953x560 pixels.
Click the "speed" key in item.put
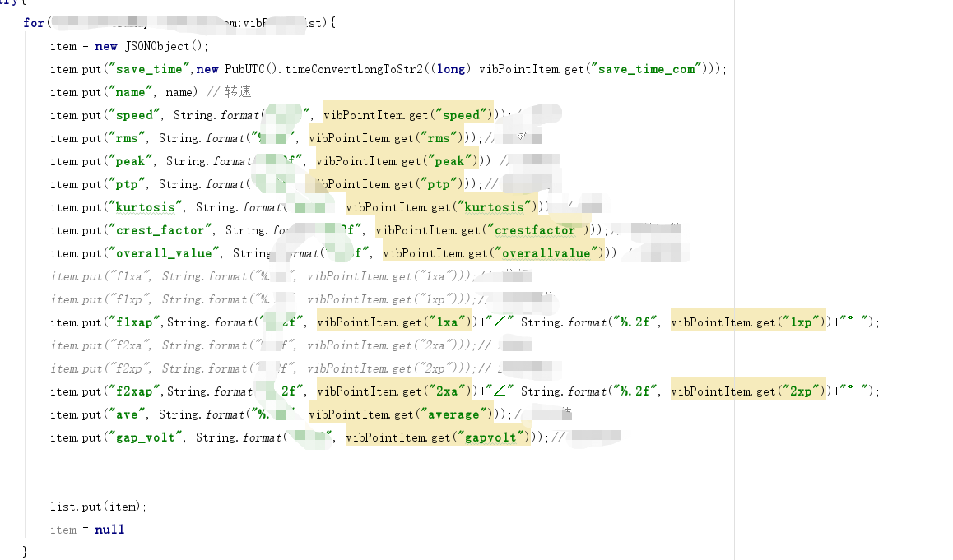click(x=133, y=115)
